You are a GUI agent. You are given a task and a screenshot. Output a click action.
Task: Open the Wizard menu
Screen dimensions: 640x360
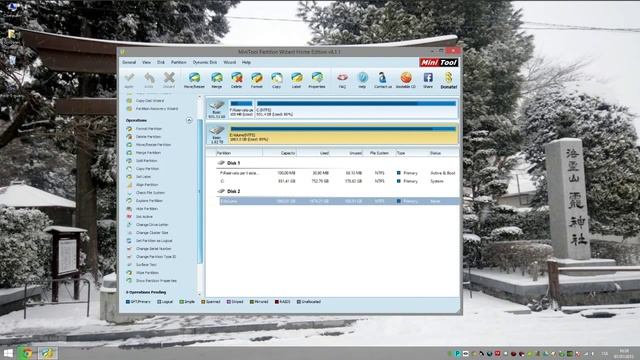pos(229,62)
